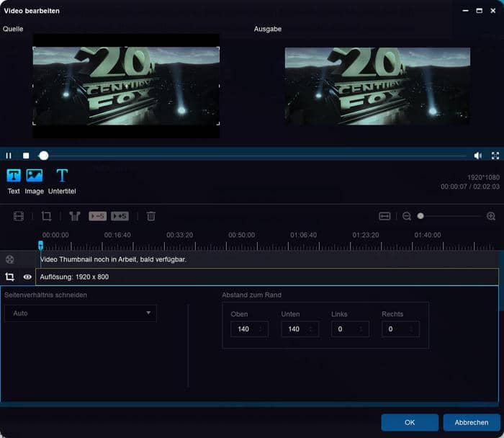The width and height of the screenshot is (504, 438).
Task: Click the top-left crop corner handle
Action: [34, 48]
